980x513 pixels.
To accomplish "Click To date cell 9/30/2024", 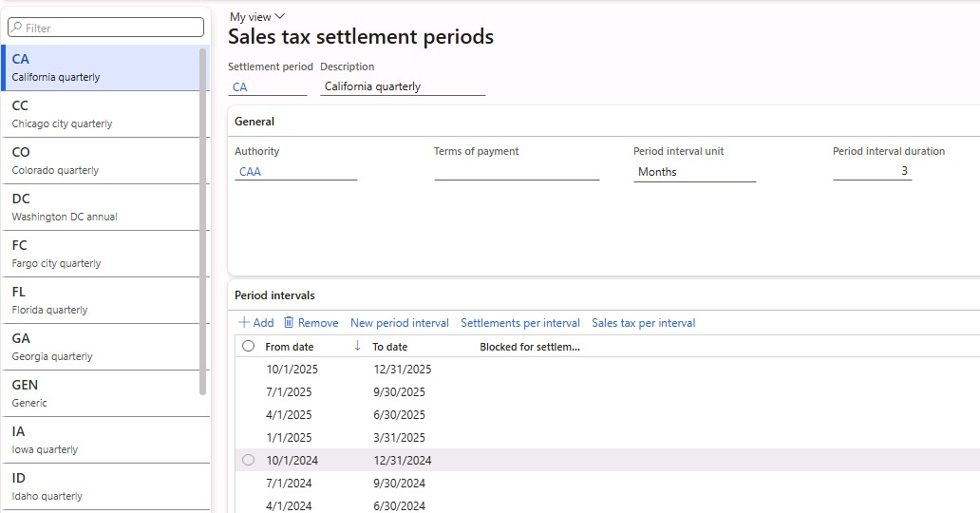I will [400, 483].
